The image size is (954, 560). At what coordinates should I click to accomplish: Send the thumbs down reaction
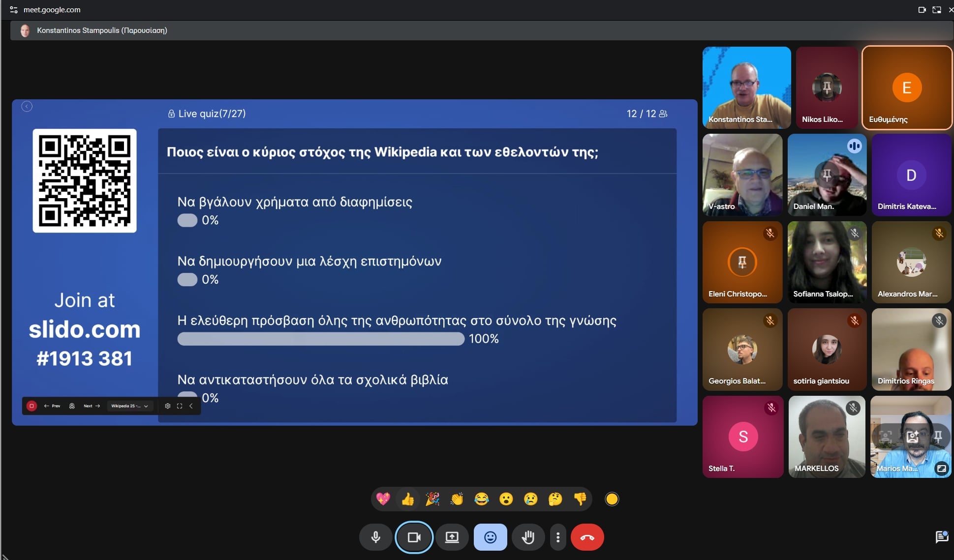tap(580, 500)
